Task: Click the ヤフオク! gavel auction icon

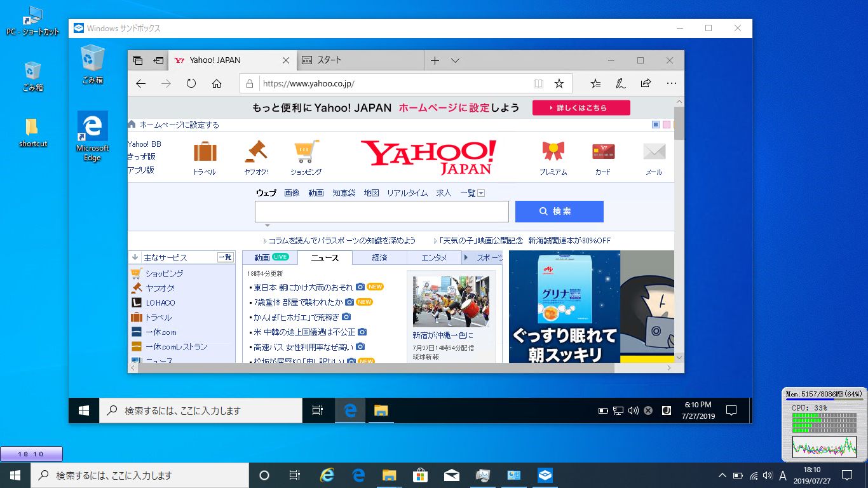Action: pos(255,151)
